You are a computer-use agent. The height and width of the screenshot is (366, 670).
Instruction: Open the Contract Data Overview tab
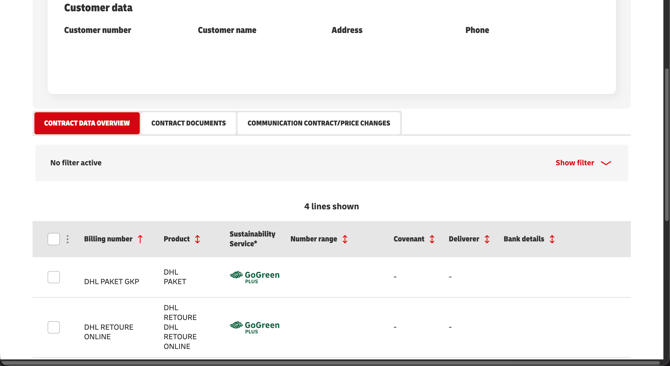pos(87,123)
